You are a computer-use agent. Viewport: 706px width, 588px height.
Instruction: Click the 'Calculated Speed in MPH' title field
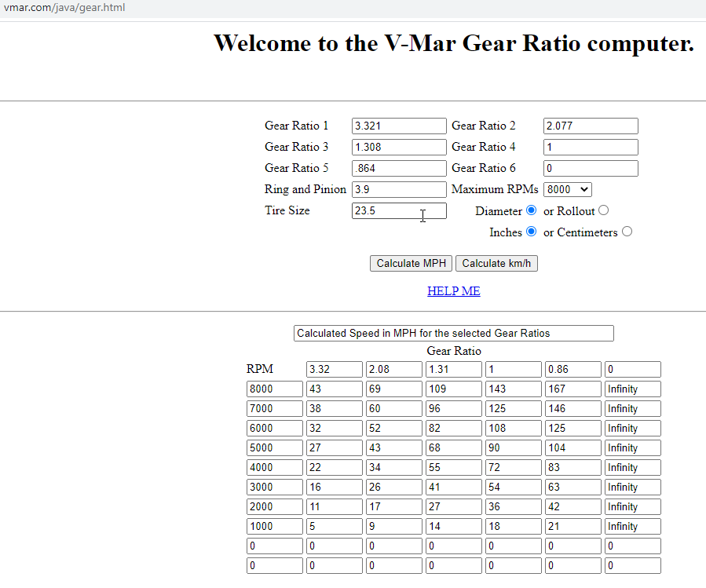click(x=453, y=333)
